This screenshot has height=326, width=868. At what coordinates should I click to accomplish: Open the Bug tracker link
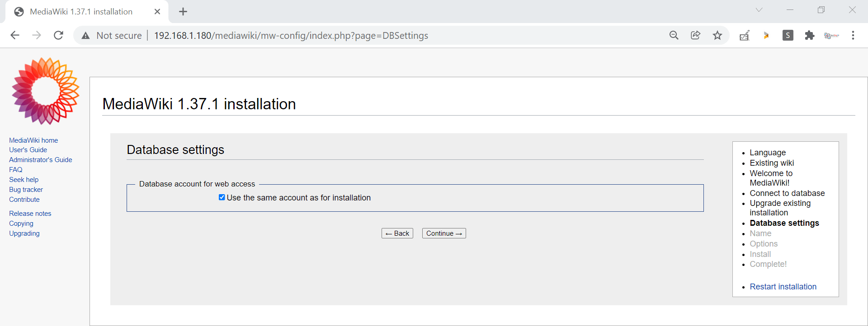[x=26, y=190]
